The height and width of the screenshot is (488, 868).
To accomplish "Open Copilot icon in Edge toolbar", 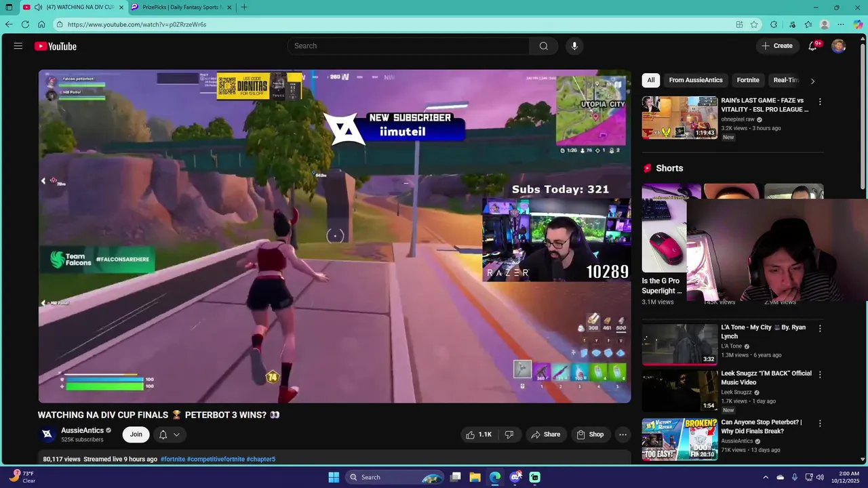I will pos(859,24).
